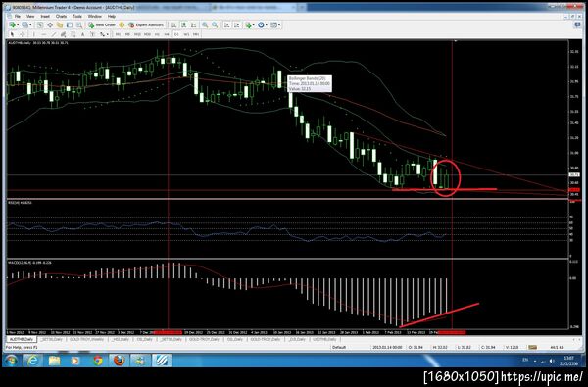Select the vertical line tool
588x387 pixels.
[x=33, y=34]
